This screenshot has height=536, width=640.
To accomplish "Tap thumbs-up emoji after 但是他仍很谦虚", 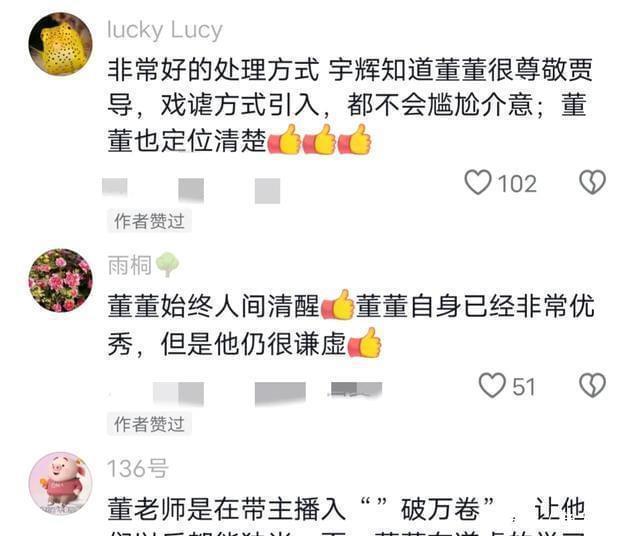I will click(x=364, y=343).
